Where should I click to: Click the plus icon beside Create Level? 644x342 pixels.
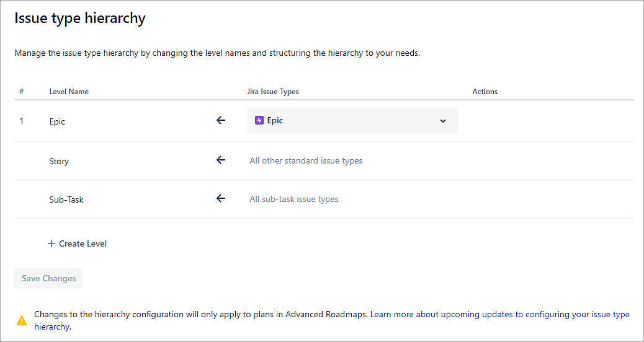click(51, 244)
